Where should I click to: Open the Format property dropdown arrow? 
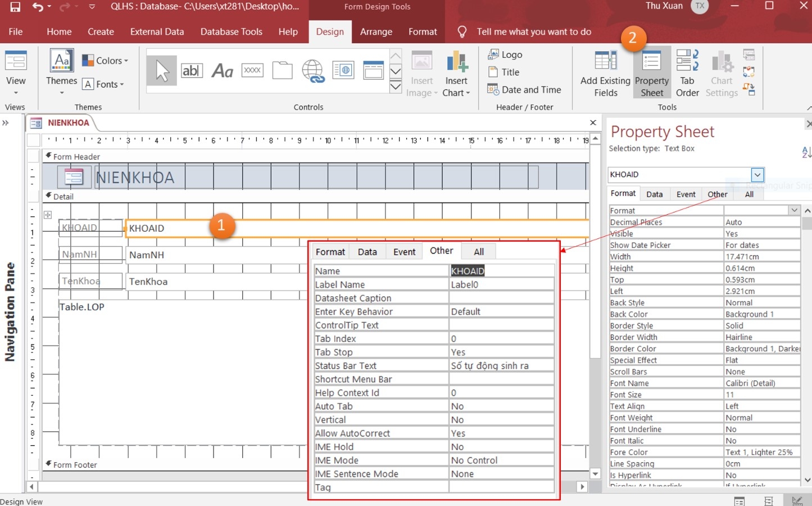coord(794,210)
